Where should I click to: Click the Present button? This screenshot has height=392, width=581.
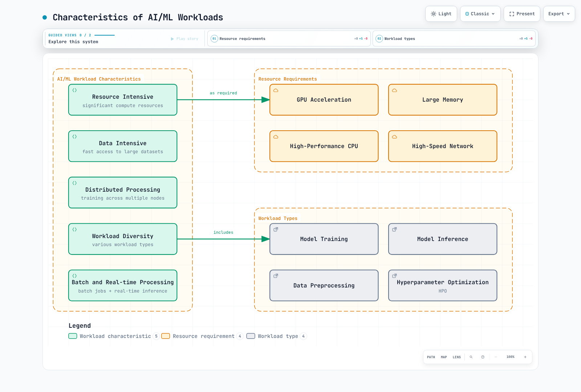[x=522, y=14]
